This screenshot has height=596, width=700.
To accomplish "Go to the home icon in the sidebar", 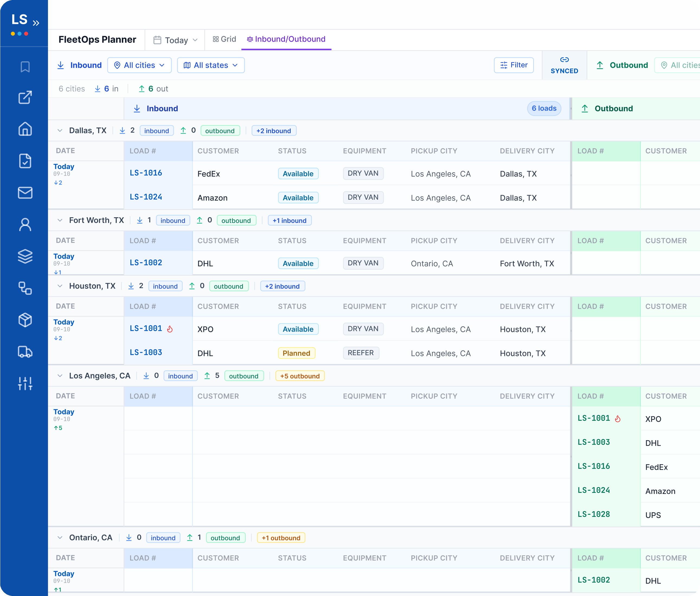I will (x=25, y=129).
